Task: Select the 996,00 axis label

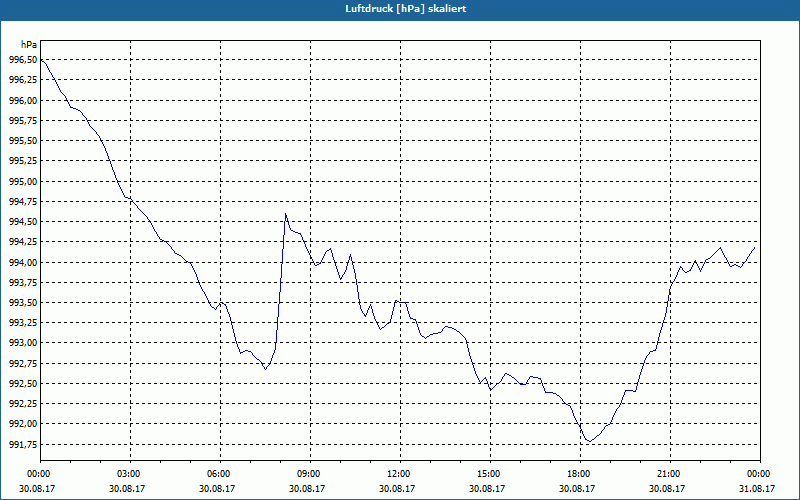Action: pos(23,101)
